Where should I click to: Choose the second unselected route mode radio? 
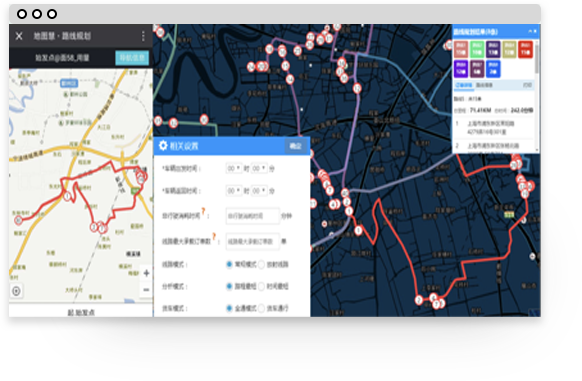261,264
